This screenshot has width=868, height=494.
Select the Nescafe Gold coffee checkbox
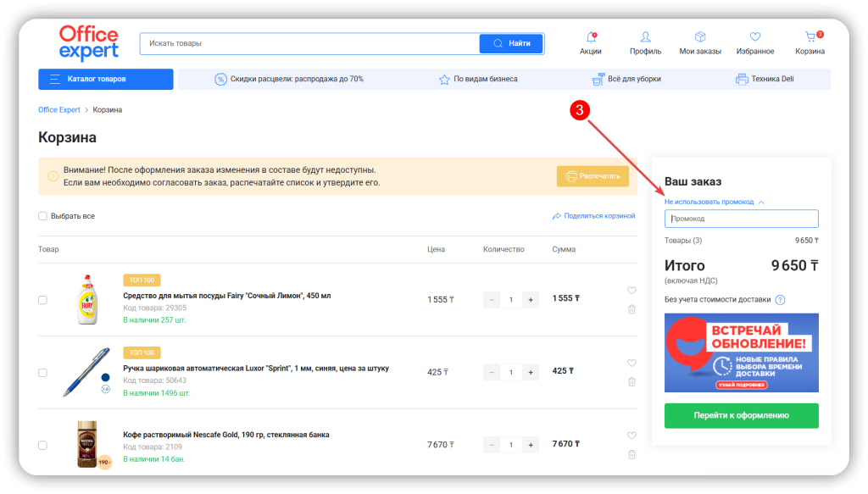[42, 445]
